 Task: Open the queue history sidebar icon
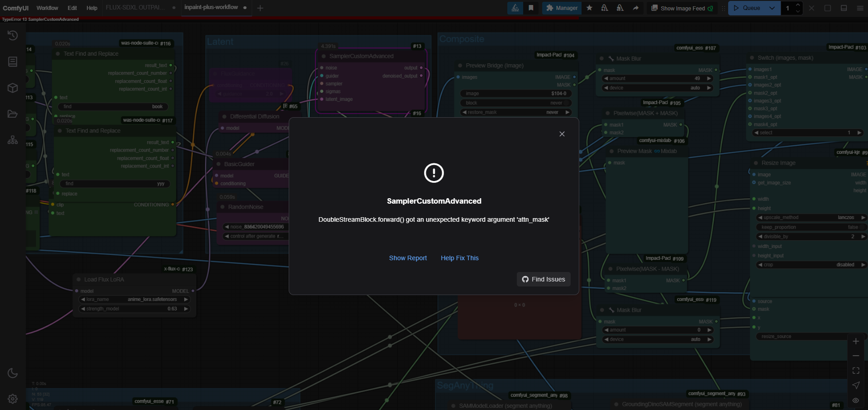pos(13,35)
